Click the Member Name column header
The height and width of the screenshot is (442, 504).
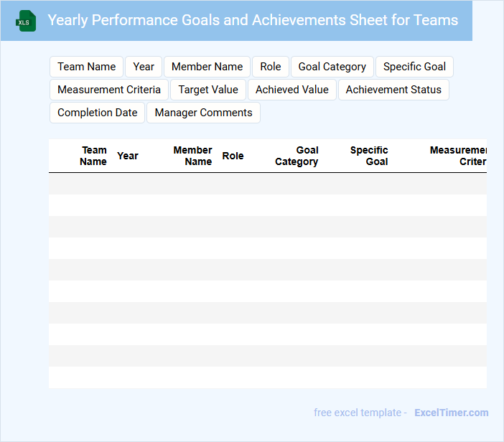pyautogui.click(x=192, y=156)
